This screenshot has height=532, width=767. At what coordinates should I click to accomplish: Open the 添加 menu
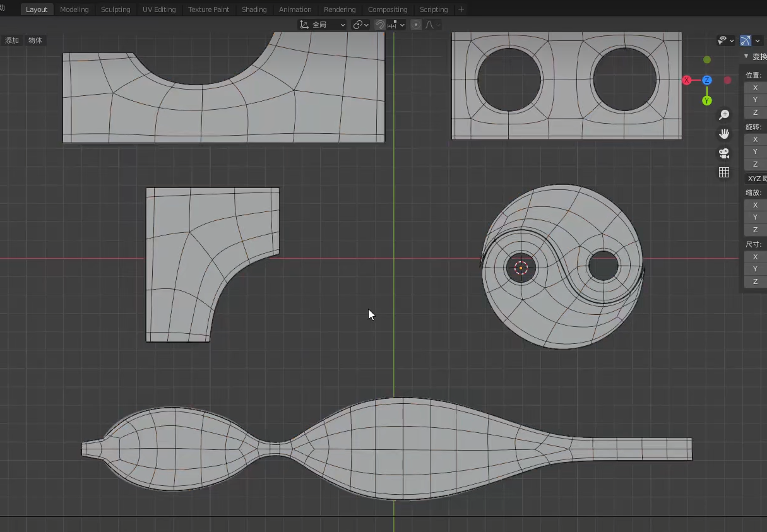[x=12, y=40]
